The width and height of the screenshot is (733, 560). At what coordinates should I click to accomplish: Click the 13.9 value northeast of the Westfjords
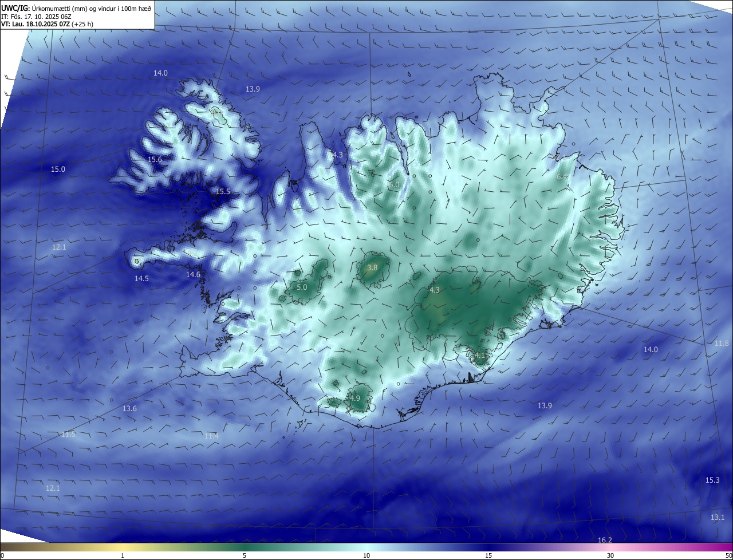pyautogui.click(x=253, y=89)
